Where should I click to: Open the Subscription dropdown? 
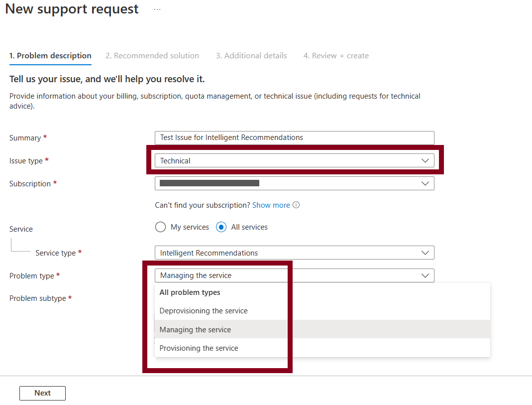[294, 183]
